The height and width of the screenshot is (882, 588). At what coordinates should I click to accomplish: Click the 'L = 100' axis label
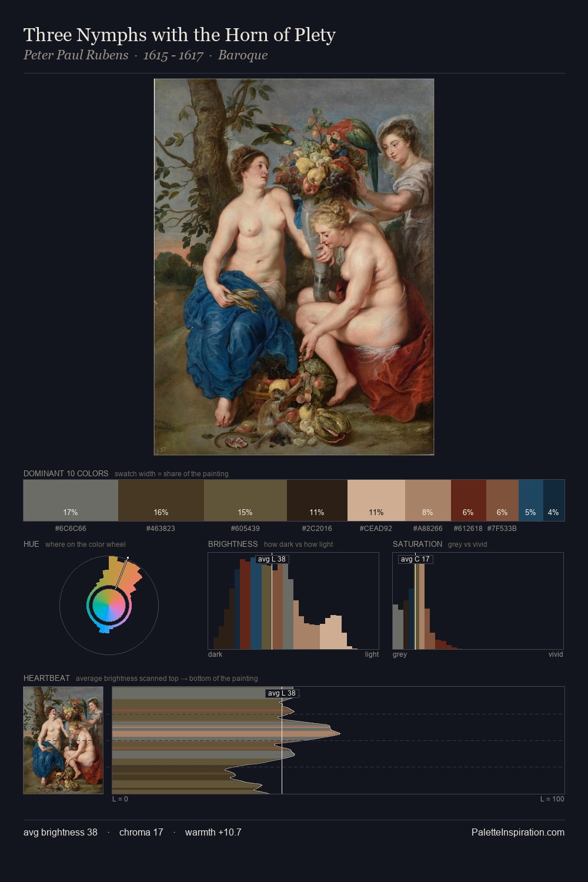coord(552,799)
